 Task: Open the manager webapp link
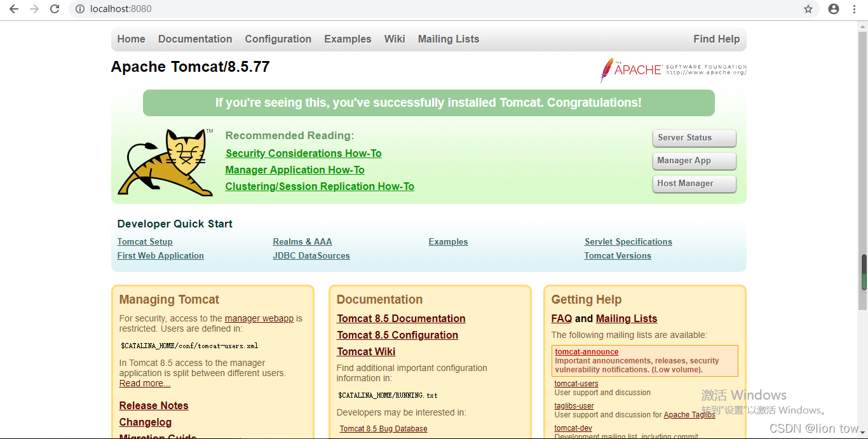[259, 318]
